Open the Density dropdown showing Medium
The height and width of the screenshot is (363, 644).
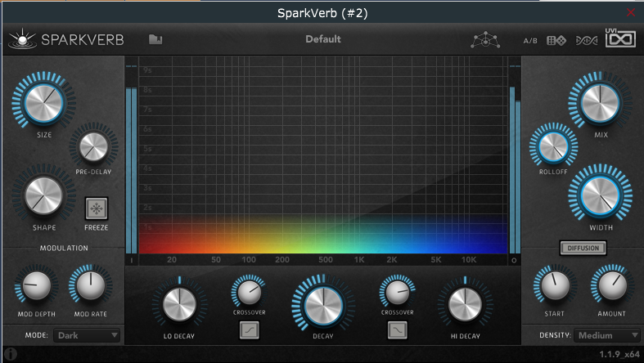click(x=607, y=335)
